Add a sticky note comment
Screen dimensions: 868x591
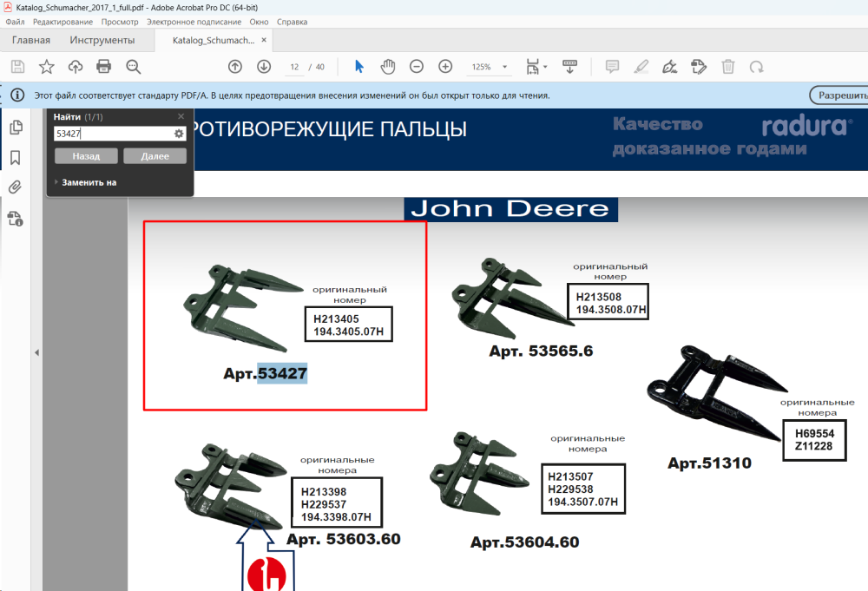(x=612, y=67)
